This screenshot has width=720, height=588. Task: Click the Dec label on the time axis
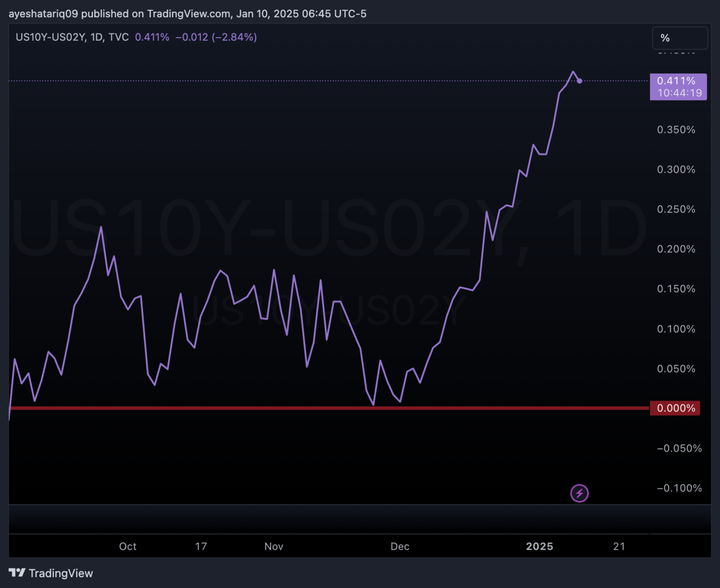click(400, 547)
